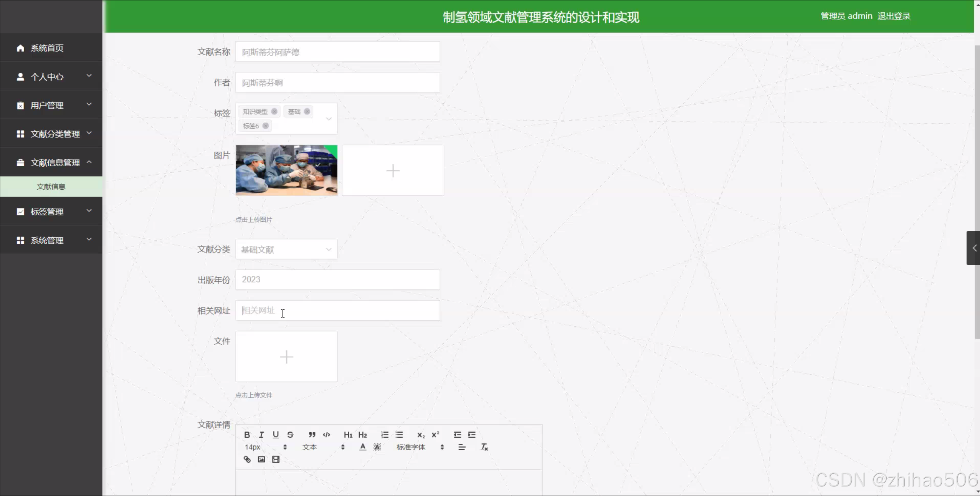Remove the 基础 tag
The width and height of the screenshot is (980, 496).
pyautogui.click(x=307, y=111)
